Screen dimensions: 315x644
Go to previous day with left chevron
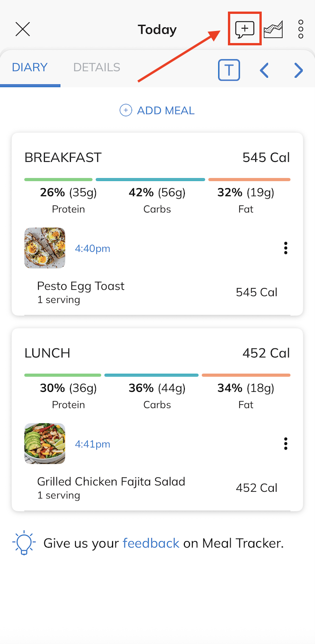pyautogui.click(x=264, y=70)
